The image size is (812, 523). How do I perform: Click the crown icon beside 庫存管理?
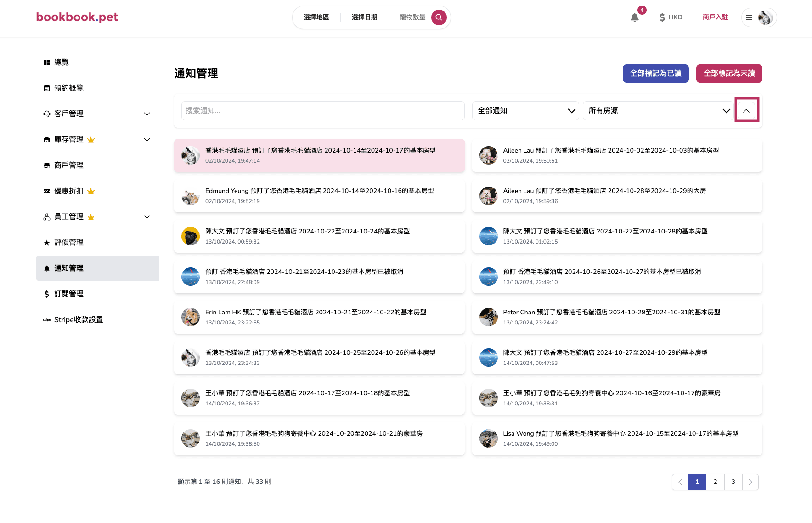click(91, 140)
